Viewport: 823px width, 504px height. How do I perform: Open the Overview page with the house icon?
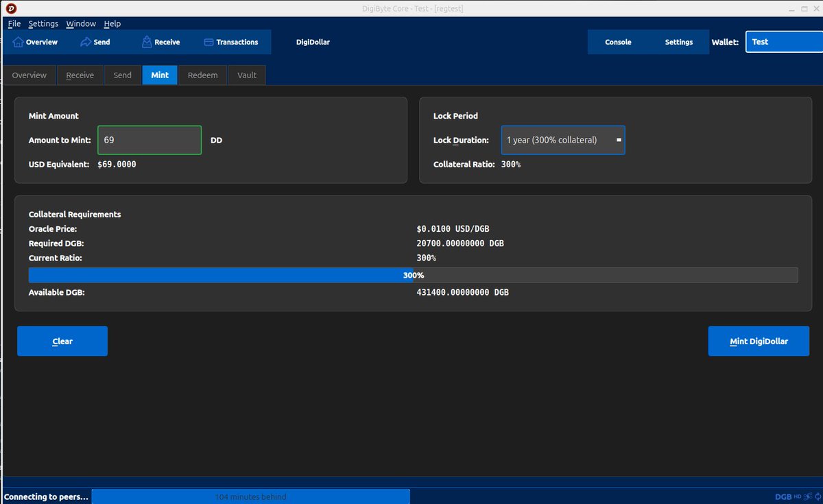tap(34, 42)
